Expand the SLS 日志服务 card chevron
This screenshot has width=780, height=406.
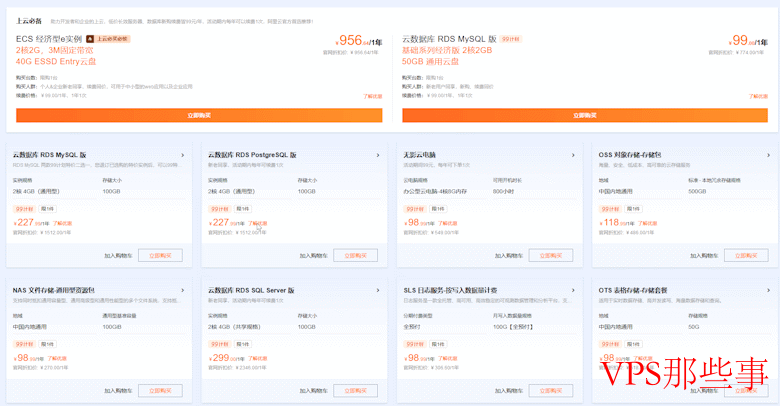[x=573, y=291]
